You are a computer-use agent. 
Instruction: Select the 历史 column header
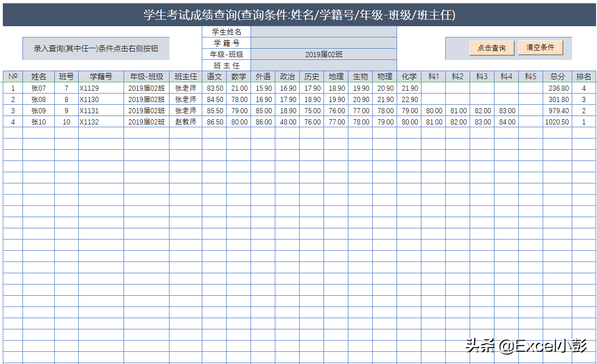pos(312,77)
